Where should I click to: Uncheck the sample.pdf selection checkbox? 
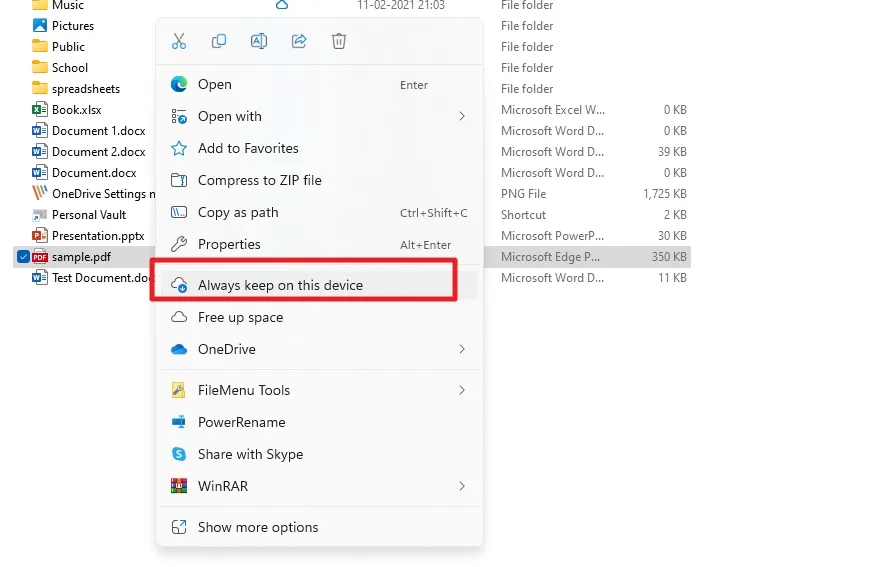point(23,257)
